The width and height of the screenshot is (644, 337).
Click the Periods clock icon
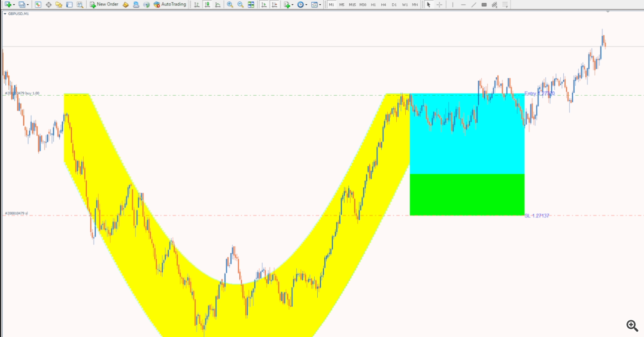click(x=300, y=4)
